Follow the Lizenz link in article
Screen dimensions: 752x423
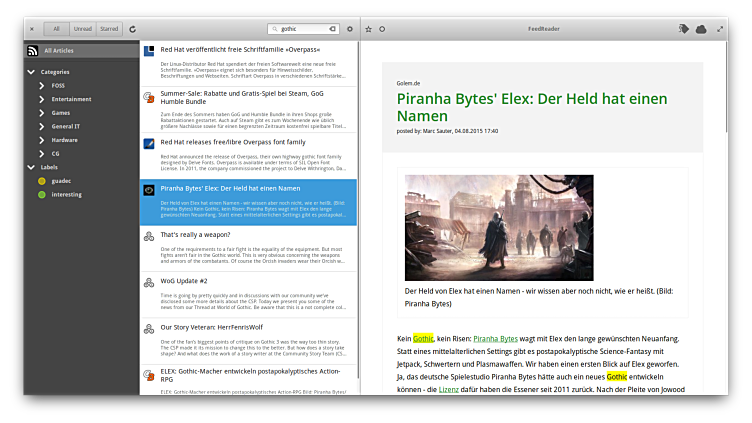[448, 389]
